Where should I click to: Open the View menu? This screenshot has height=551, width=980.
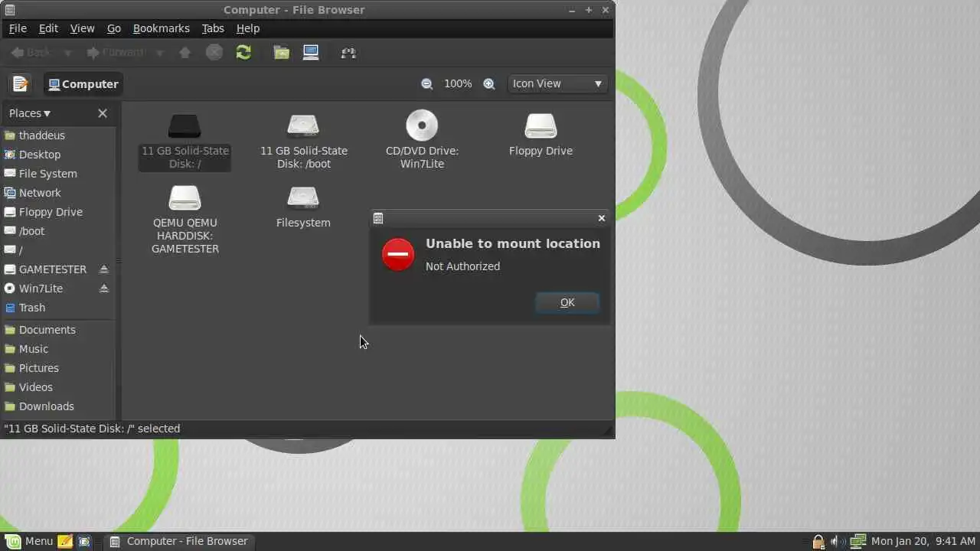[x=82, y=28]
